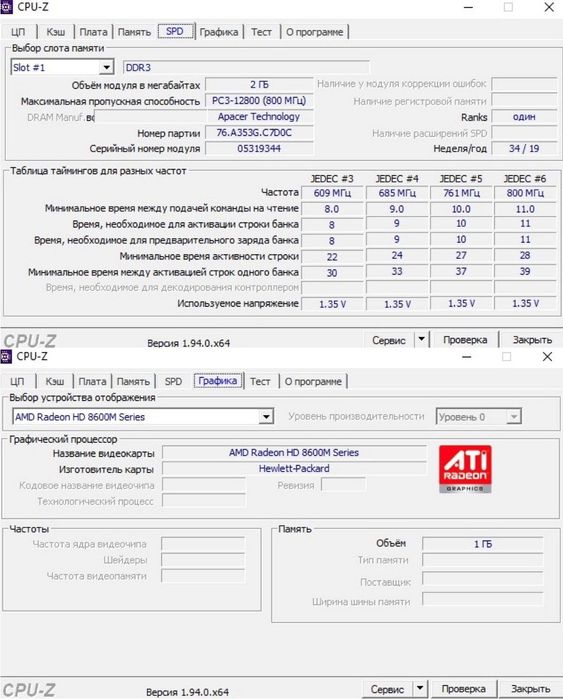Select the Графика tab in lower CPU-Z window

click(x=218, y=381)
